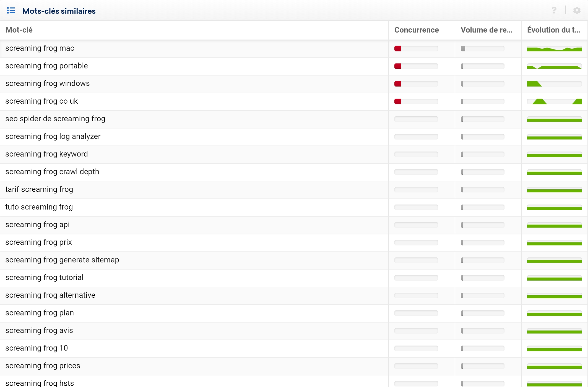Screen dimensions: 588x387
Task: Select keyword screaming frog log analyzer
Action: (x=53, y=137)
